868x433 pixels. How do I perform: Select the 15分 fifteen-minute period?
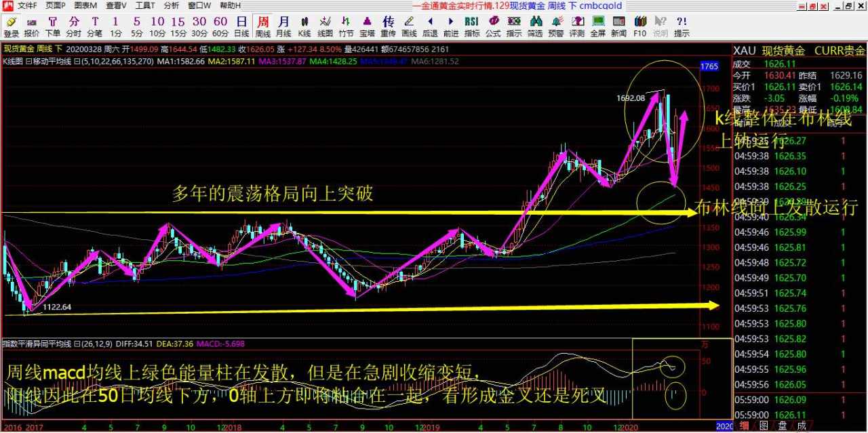178,26
